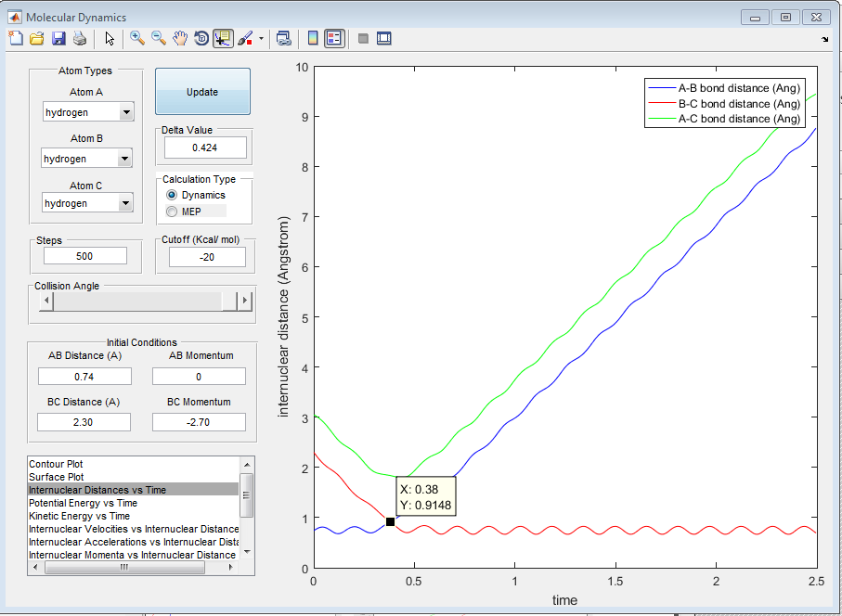Open the Atom B type dropdown
Viewport: 842px width, 616px height.
125,159
